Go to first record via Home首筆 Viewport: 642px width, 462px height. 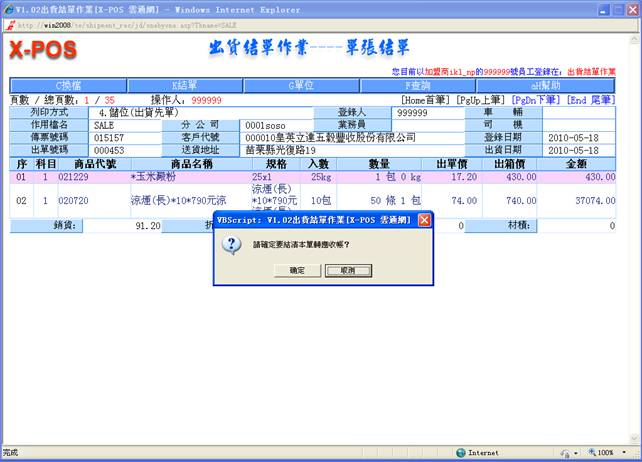[x=427, y=100]
